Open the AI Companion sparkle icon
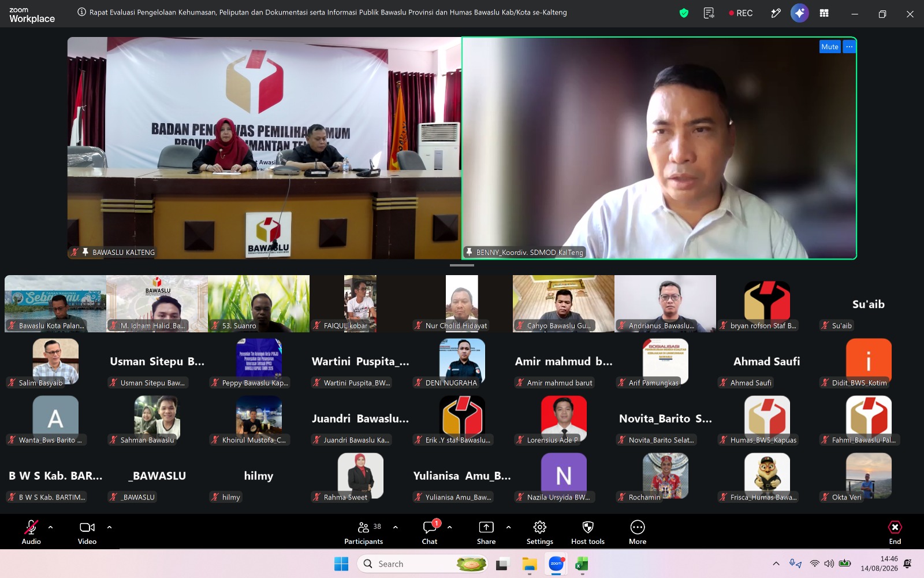This screenshot has height=578, width=924. (800, 13)
